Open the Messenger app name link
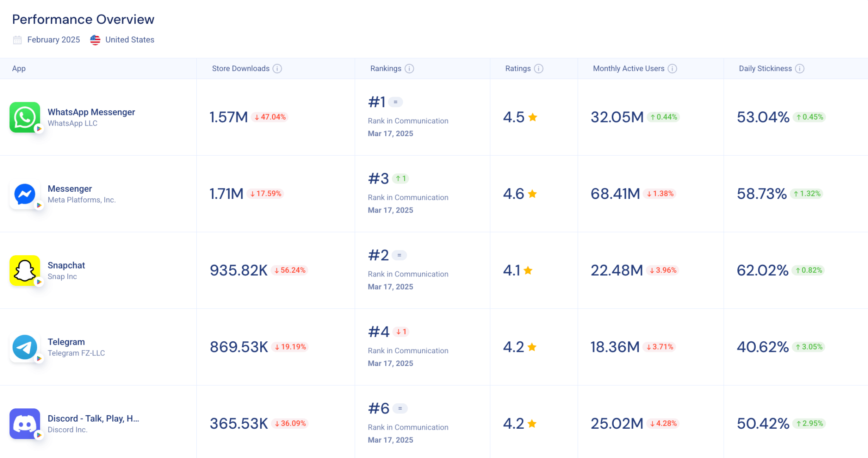 70,189
